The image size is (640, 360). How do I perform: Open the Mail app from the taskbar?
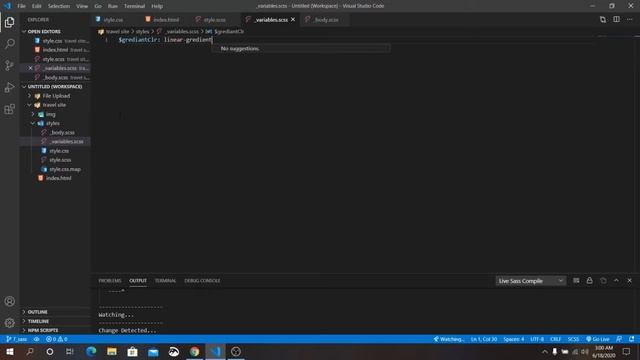pos(153,351)
